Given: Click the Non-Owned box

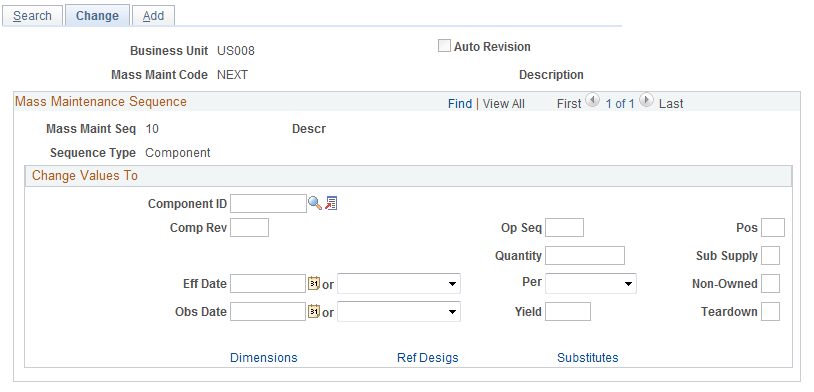Looking at the screenshot, I should [x=770, y=284].
